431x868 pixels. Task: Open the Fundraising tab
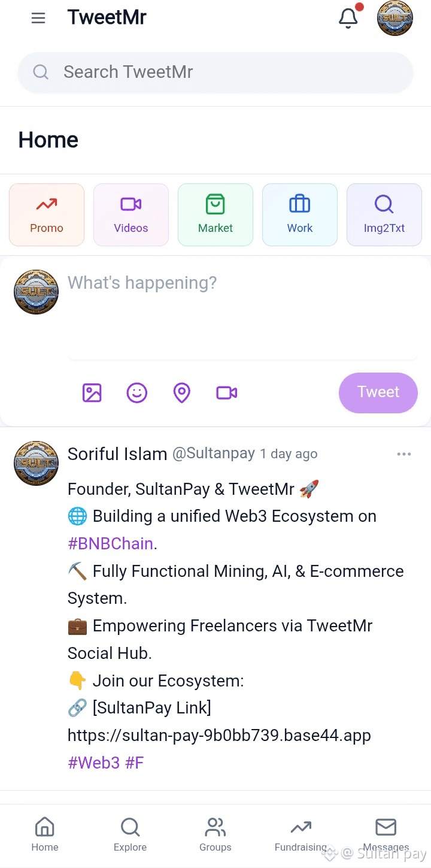point(301,834)
